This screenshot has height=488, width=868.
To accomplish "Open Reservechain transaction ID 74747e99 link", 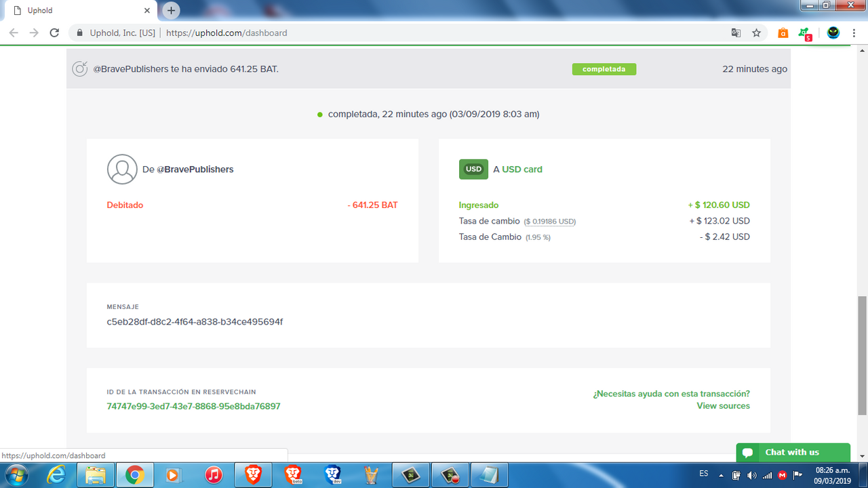I will click(193, 407).
